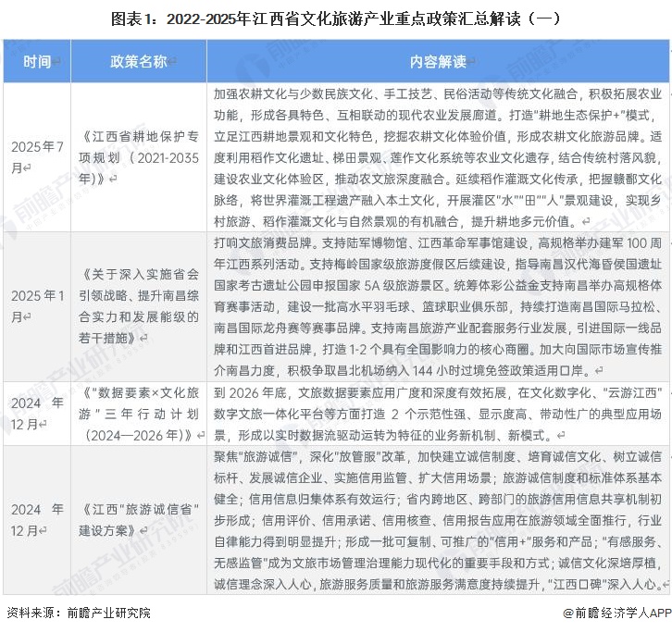Viewport: 672px width, 632px height.
Task: Click the content paragraph starting 聚焦"旅游诚信"
Action: pyautogui.click(x=438, y=520)
